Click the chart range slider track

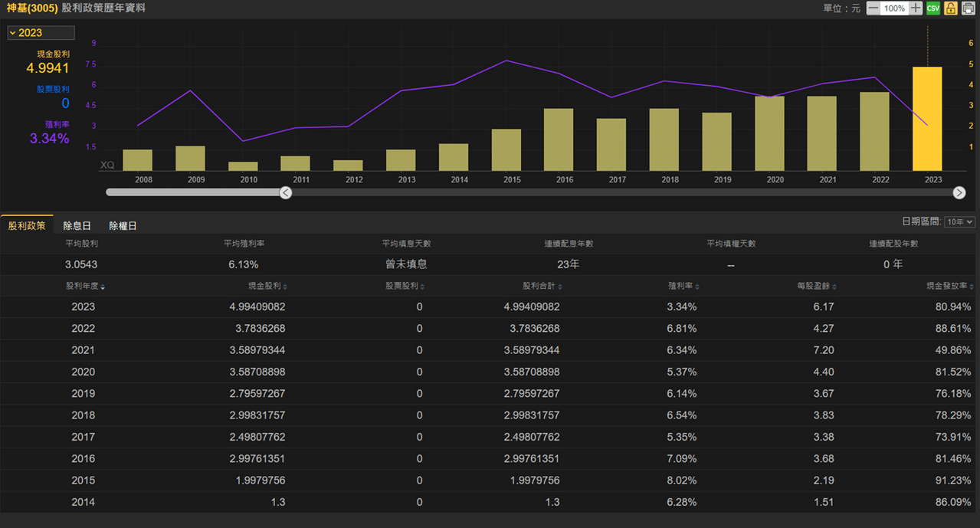(622, 192)
